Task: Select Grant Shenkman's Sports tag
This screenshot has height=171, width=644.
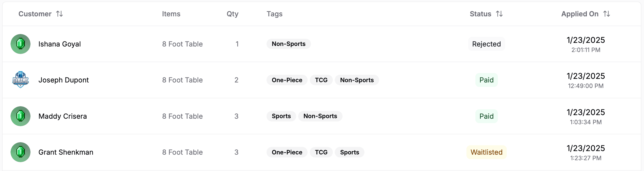Action: (349, 152)
